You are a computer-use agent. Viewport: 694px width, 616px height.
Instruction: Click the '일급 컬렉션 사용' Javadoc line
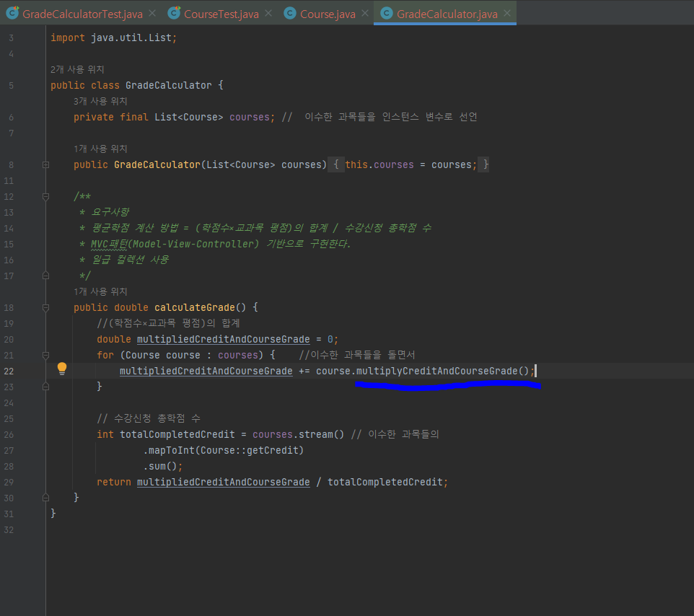click(130, 260)
